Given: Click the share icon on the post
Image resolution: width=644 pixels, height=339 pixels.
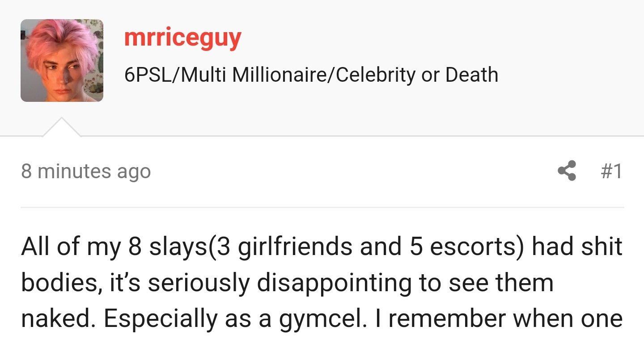Looking at the screenshot, I should (567, 171).
